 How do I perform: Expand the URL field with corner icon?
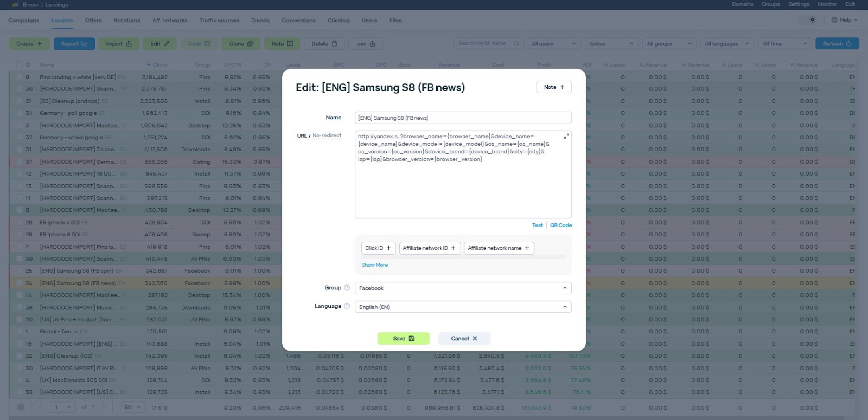pyautogui.click(x=566, y=136)
